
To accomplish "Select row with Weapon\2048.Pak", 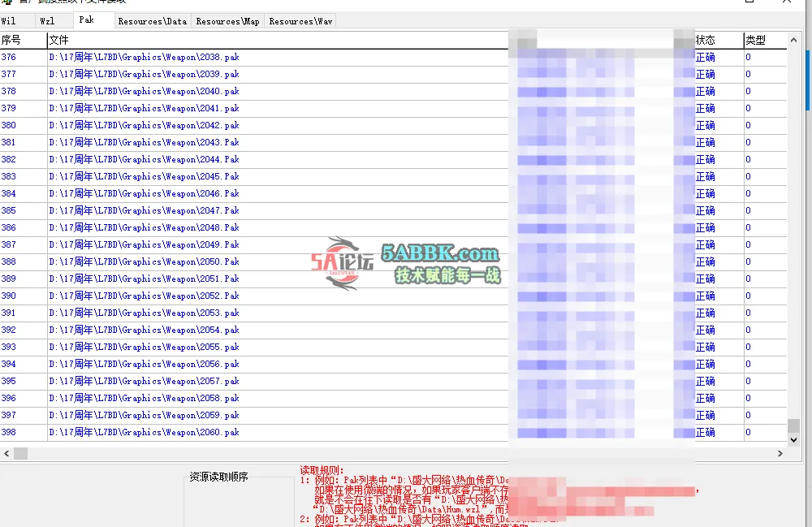I will [x=394, y=228].
